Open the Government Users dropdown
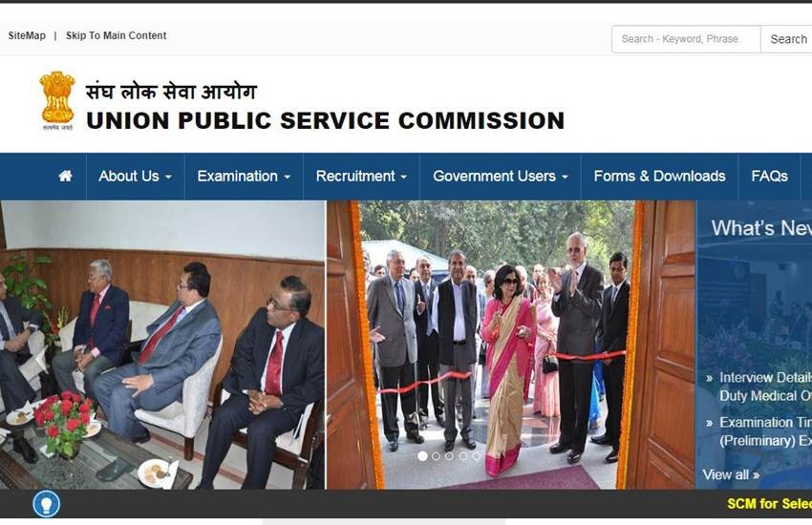 pyautogui.click(x=501, y=177)
